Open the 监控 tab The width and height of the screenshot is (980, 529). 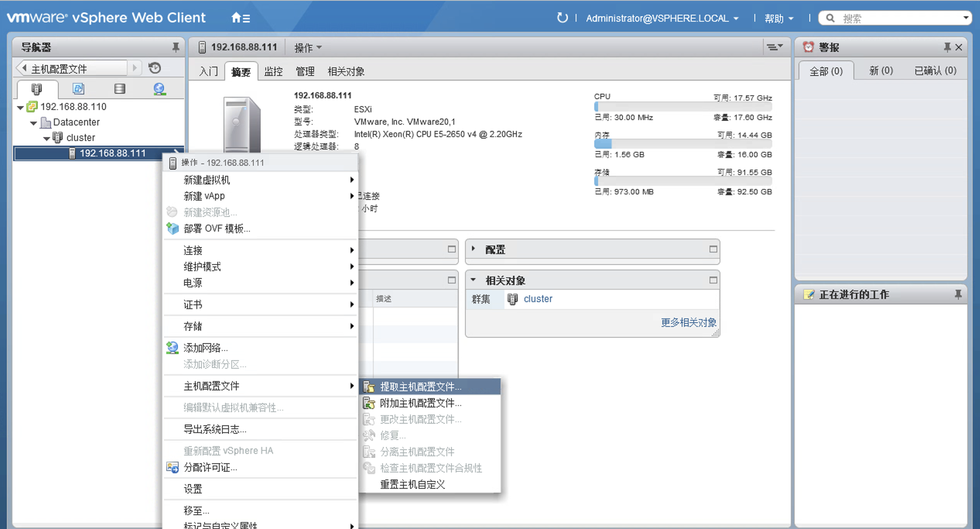[x=273, y=71]
